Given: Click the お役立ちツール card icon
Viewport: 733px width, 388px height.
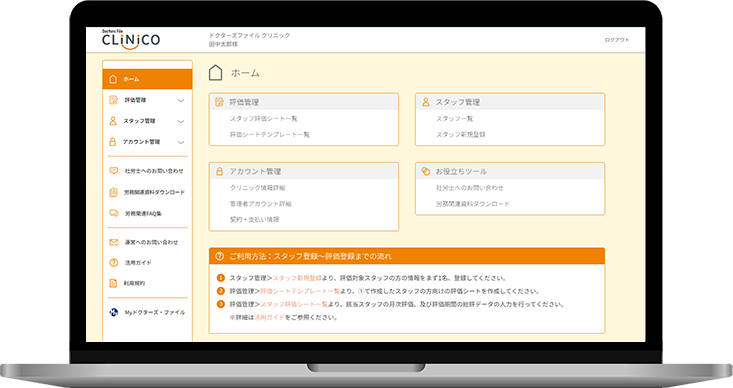Looking at the screenshot, I should point(425,172).
